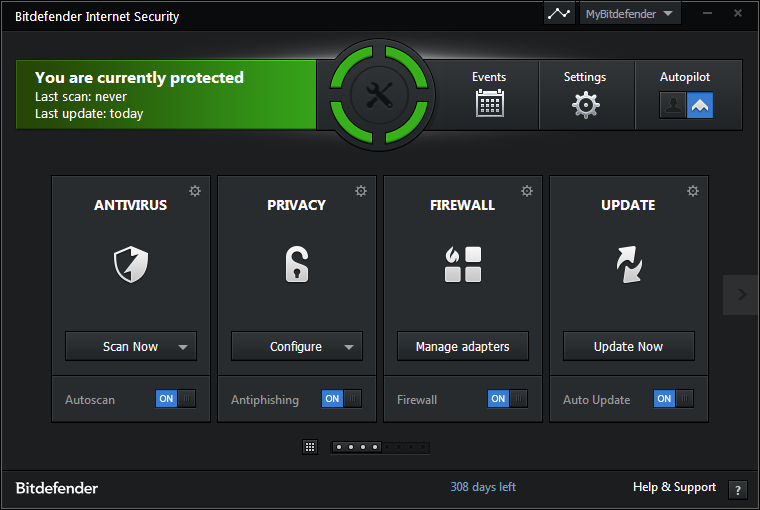This screenshot has width=760, height=510.
Task: Open Settings gear in top bar
Action: (585, 104)
